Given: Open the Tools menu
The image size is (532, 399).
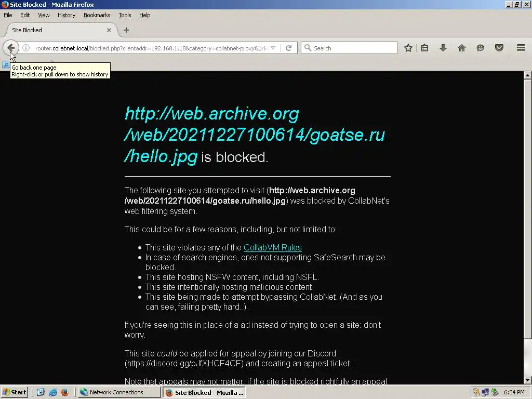Looking at the screenshot, I should click(x=125, y=15).
